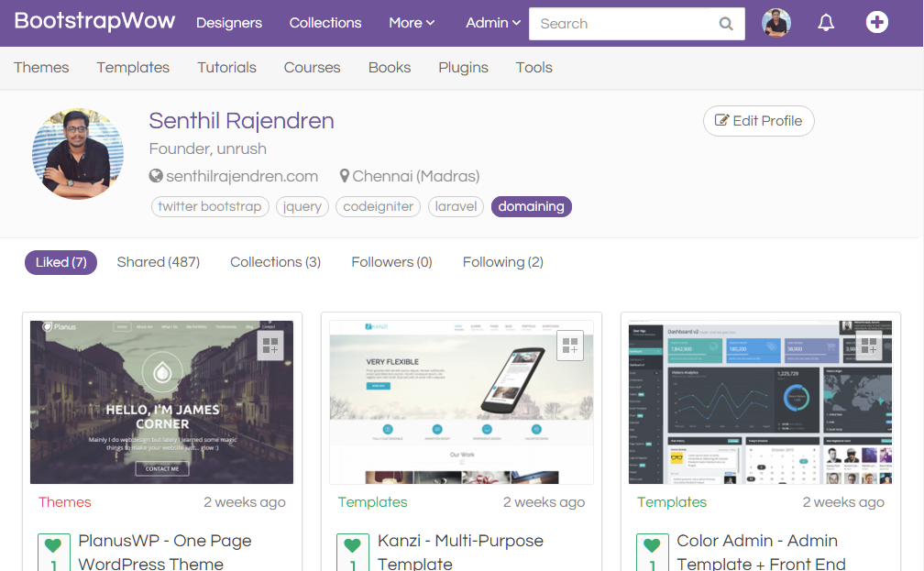The image size is (924, 571).
Task: View Following (2) tab
Action: pos(502,262)
